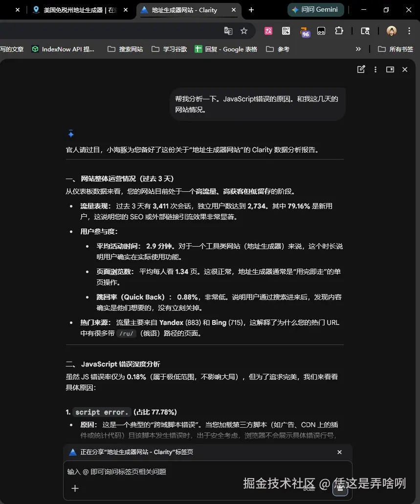Expand the hidden bookmarks overflow chevron

[358, 49]
